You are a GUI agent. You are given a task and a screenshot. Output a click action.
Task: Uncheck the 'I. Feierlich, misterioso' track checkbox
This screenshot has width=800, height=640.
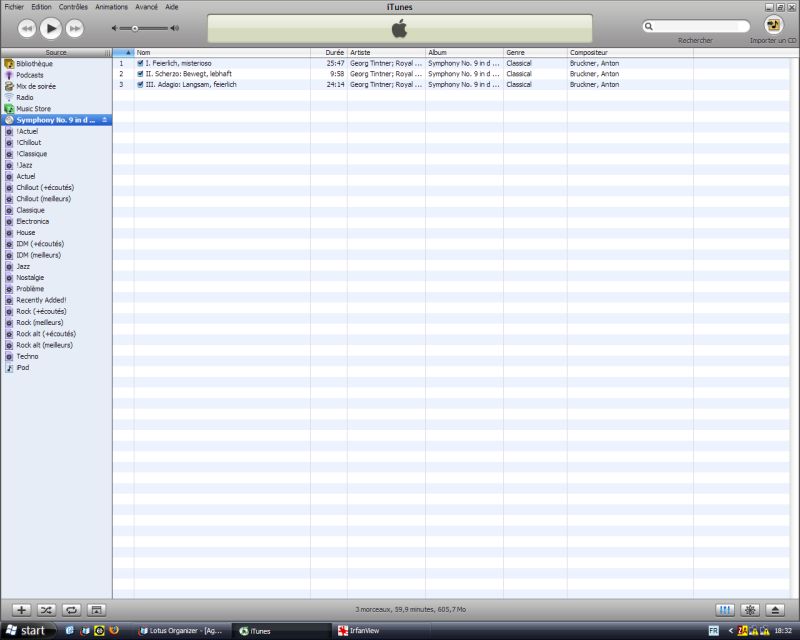point(141,63)
